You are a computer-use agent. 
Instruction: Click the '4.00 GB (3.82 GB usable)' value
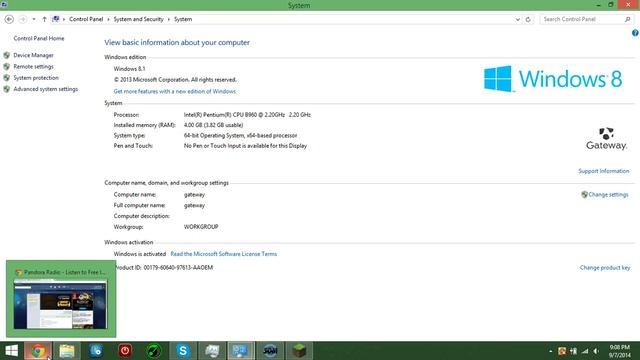[x=213, y=125]
